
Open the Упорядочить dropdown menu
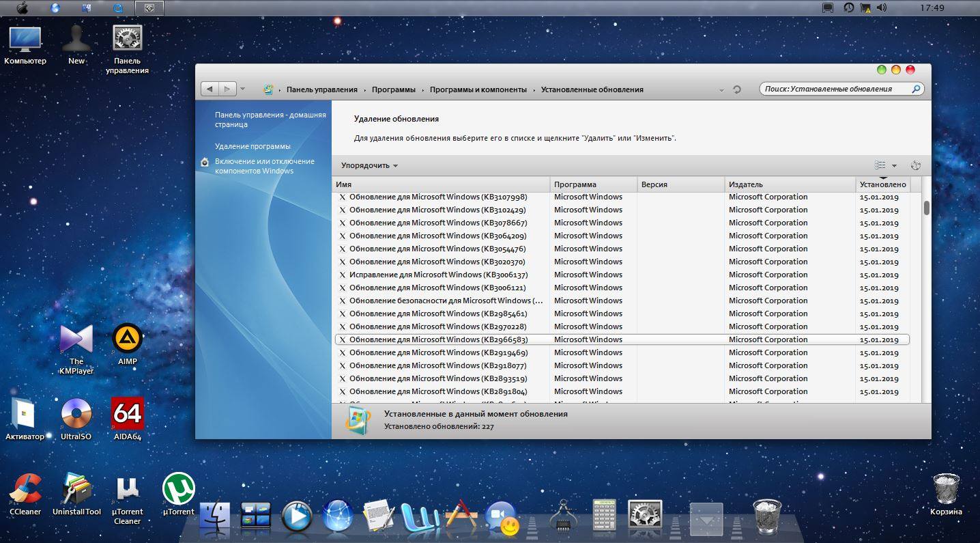pos(369,165)
